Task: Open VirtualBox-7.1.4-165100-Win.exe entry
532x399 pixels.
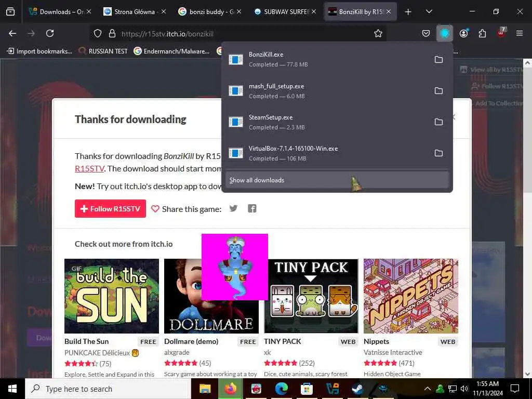Action: [326, 153]
